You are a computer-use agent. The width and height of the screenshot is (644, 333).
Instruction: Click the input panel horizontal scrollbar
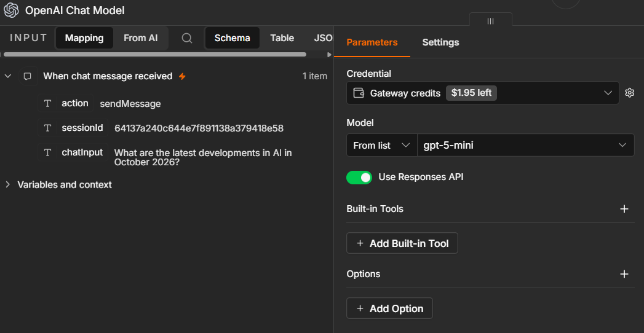[x=155, y=55]
